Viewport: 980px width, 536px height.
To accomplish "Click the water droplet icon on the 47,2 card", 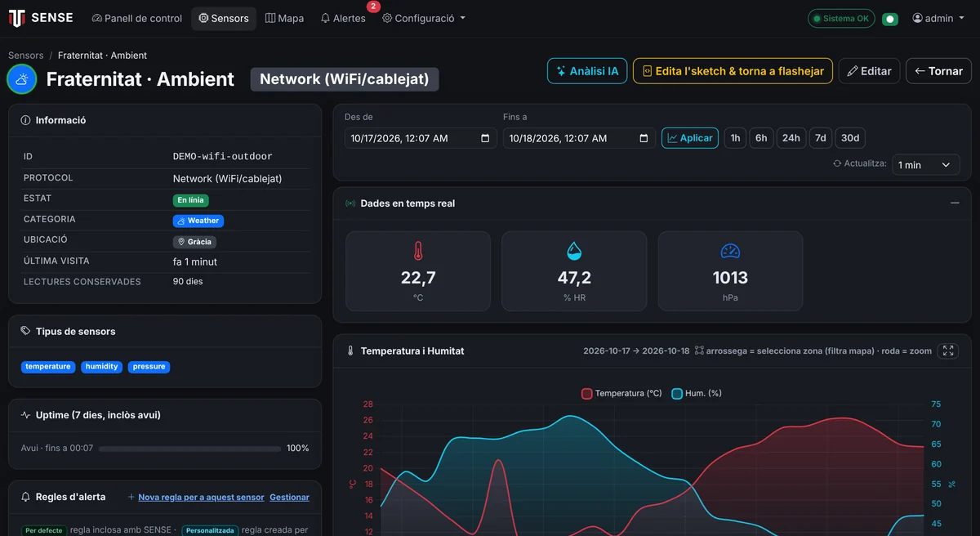I will (574, 251).
